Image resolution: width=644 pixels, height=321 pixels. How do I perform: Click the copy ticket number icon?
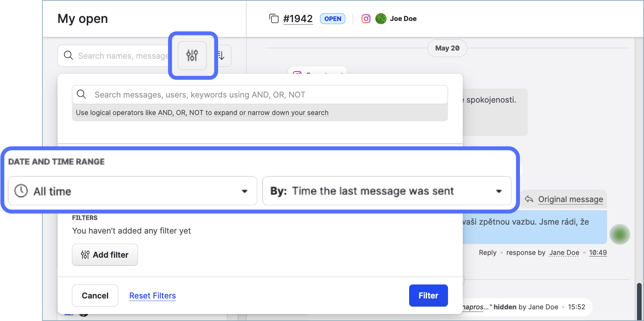(274, 19)
